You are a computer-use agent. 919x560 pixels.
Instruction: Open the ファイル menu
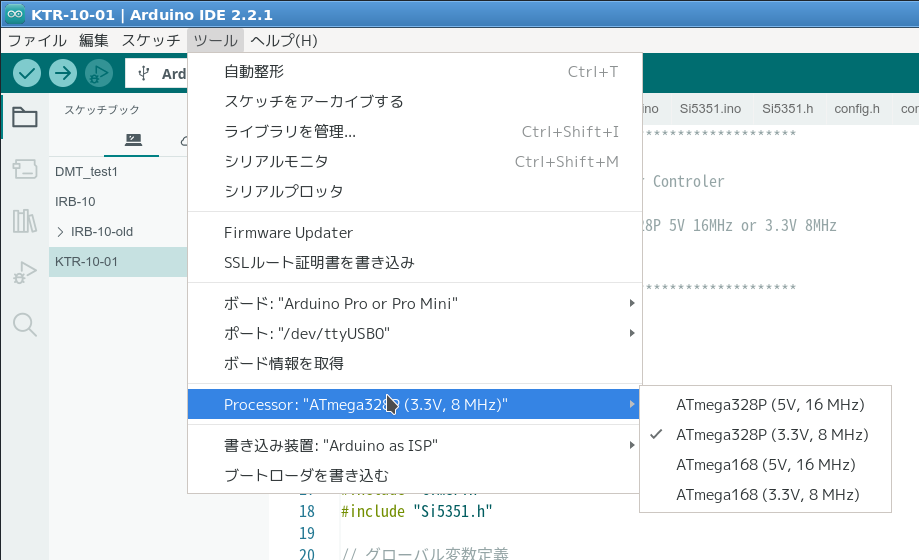coord(37,40)
